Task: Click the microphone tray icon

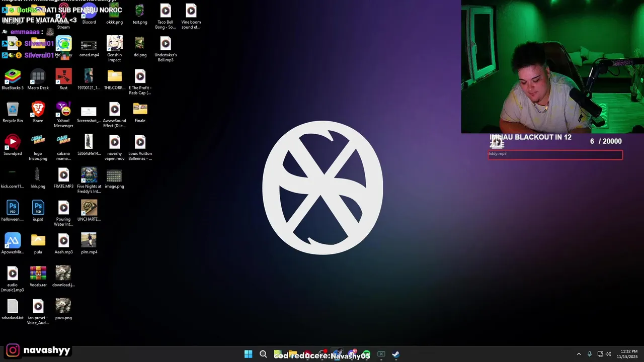Action: click(x=590, y=354)
